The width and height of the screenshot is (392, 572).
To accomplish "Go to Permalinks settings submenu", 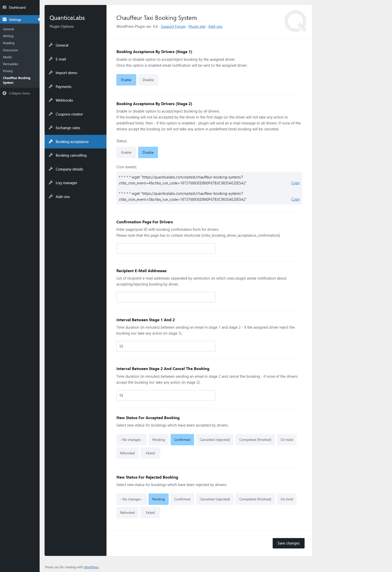I will click(x=11, y=64).
